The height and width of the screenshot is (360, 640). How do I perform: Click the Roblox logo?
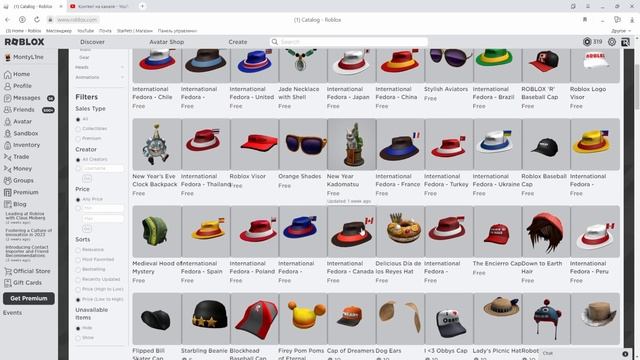tap(24, 42)
